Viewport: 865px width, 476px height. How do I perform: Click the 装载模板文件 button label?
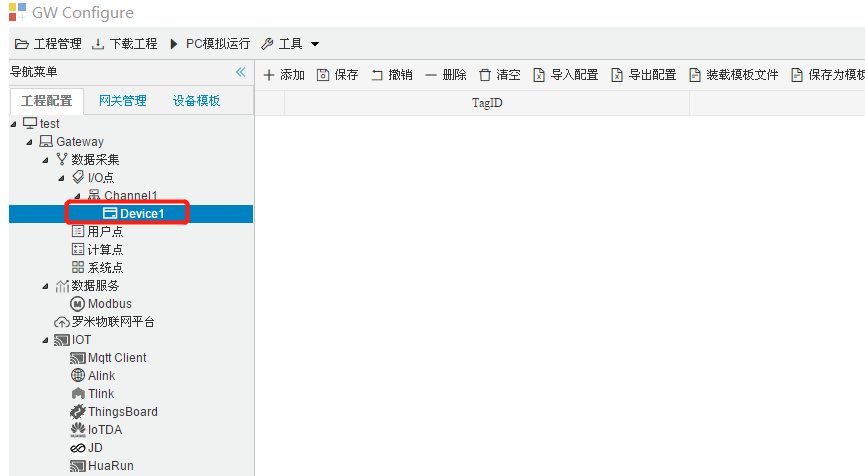(742, 75)
